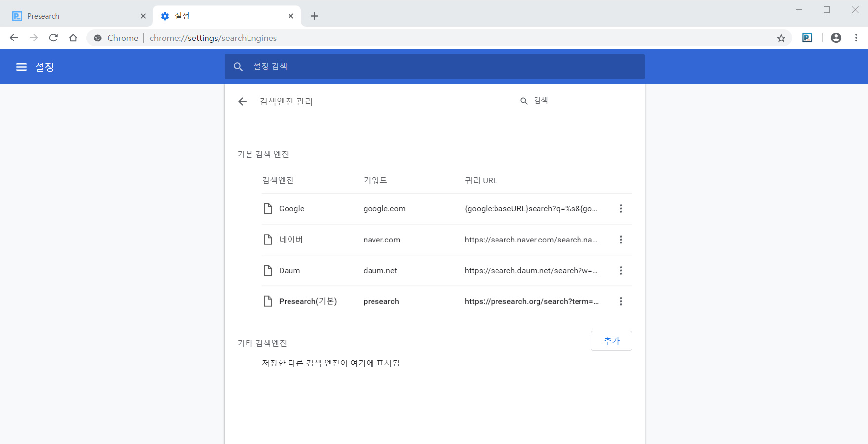Click the 기본 검색 엔진 heading

(263, 154)
